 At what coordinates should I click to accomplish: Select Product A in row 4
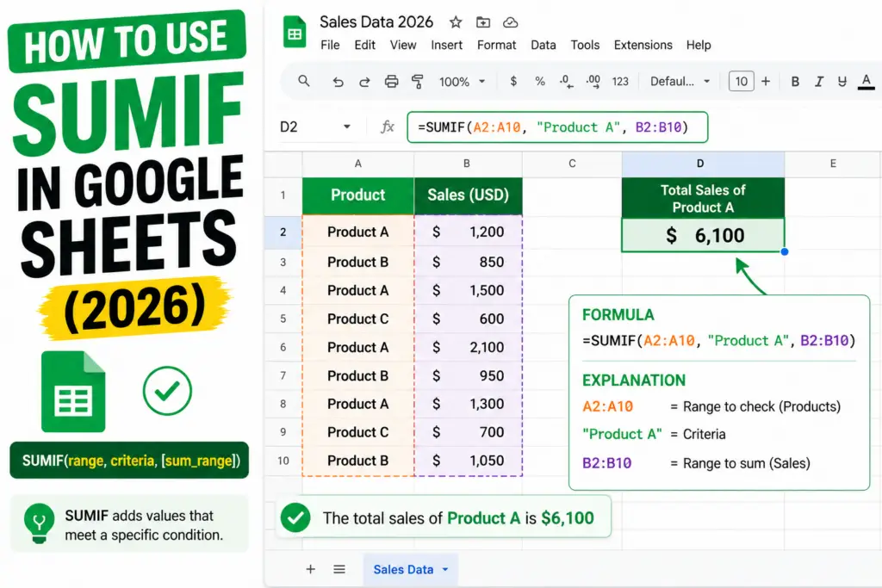tap(357, 291)
